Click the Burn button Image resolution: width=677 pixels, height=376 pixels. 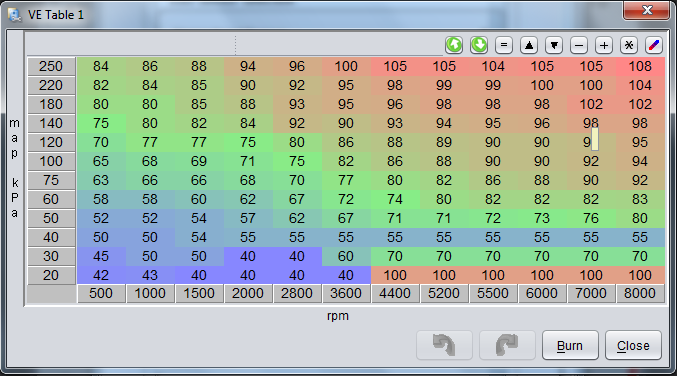click(570, 345)
